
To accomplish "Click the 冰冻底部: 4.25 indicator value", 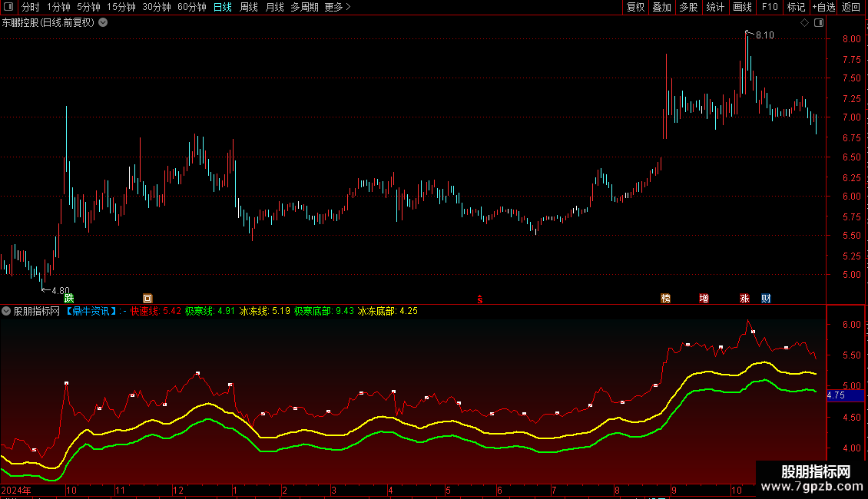I will pyautogui.click(x=387, y=312).
